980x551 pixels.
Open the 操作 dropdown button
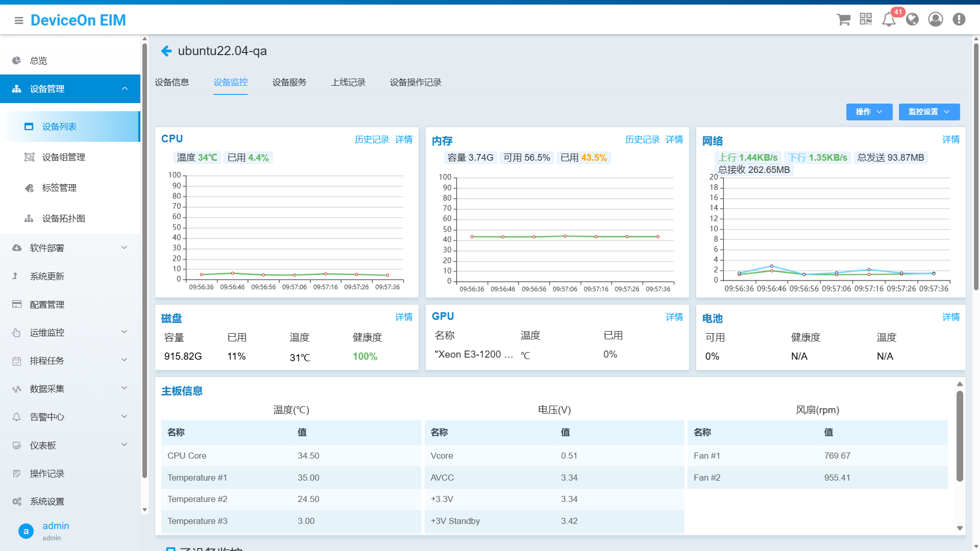(x=869, y=112)
